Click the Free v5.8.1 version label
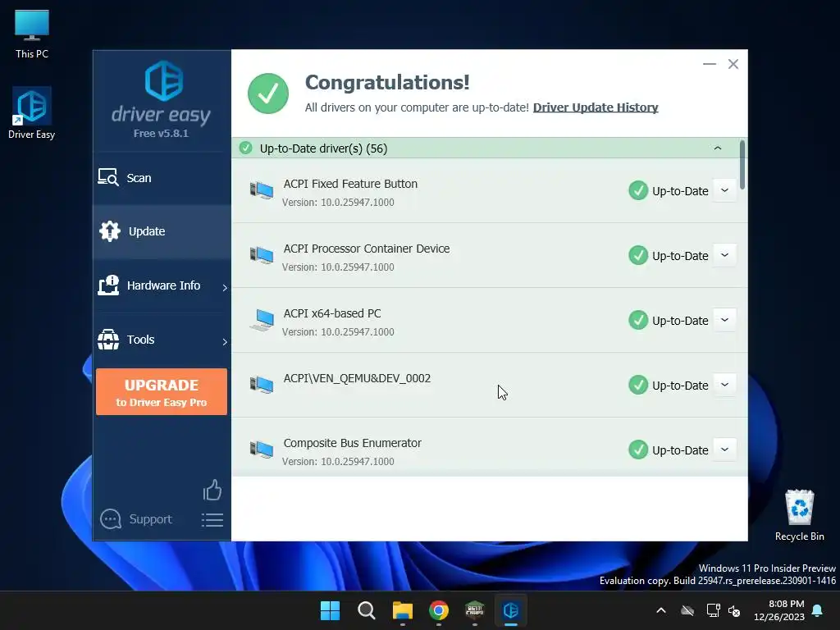 (161, 134)
